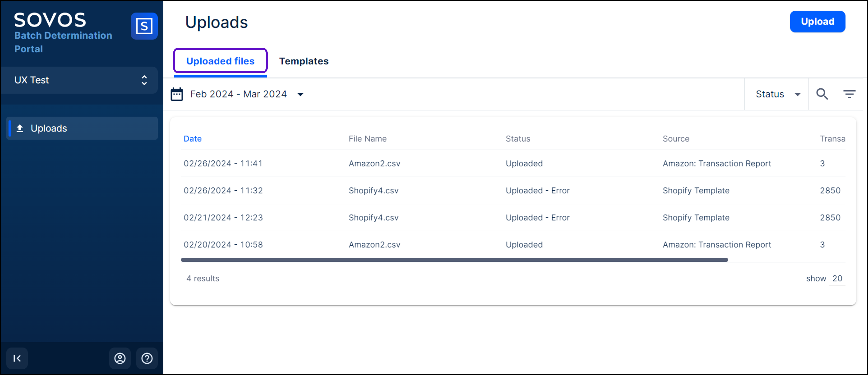Viewport: 868px width, 375px height.
Task: Open the user profile icon
Action: 120,358
